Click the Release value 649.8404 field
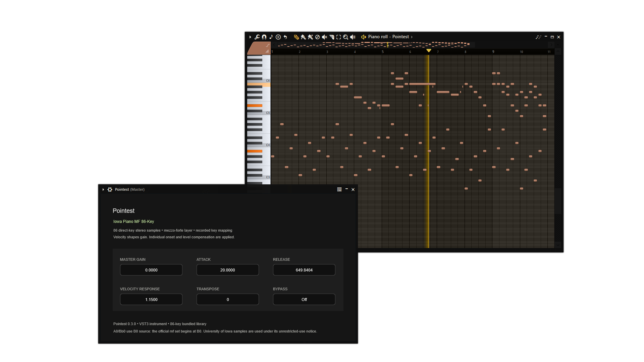The width and height of the screenshot is (644, 362). tap(304, 270)
